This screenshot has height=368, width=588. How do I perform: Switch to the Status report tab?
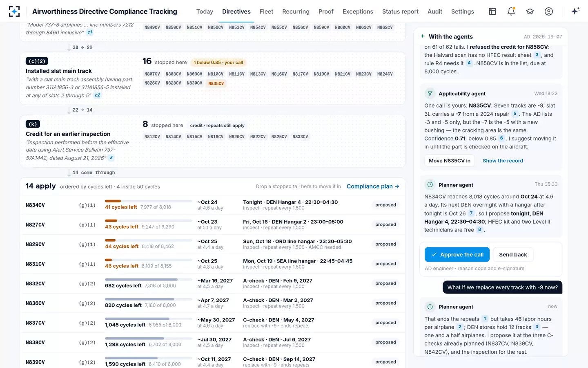tap(400, 11)
